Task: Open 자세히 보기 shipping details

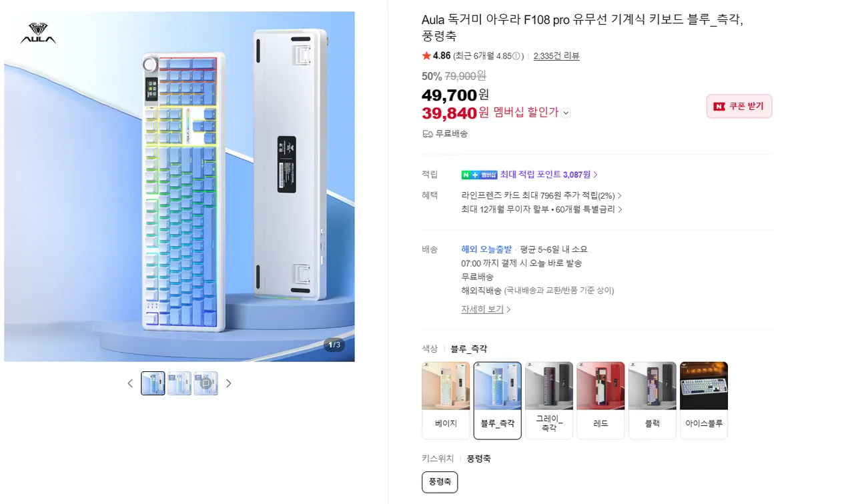Action: click(486, 309)
